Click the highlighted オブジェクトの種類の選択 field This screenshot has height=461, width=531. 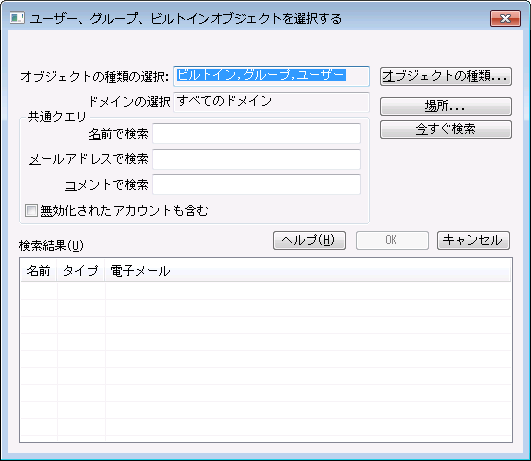(271, 76)
